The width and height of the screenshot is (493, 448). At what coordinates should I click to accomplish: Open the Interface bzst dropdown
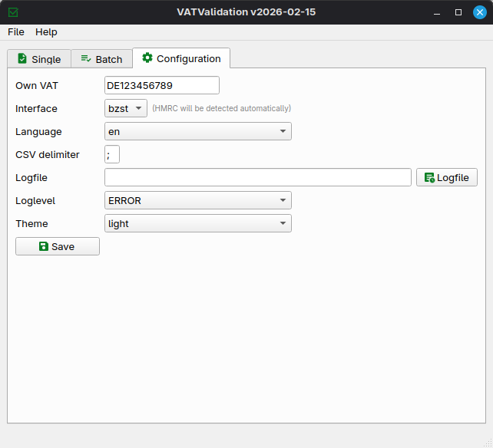point(126,108)
